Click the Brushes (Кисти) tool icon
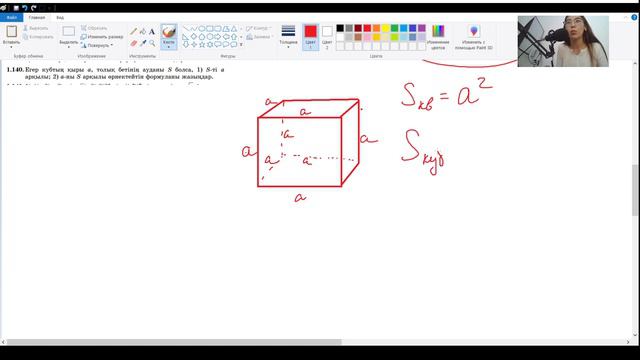This screenshot has width=640, height=360. click(x=169, y=32)
